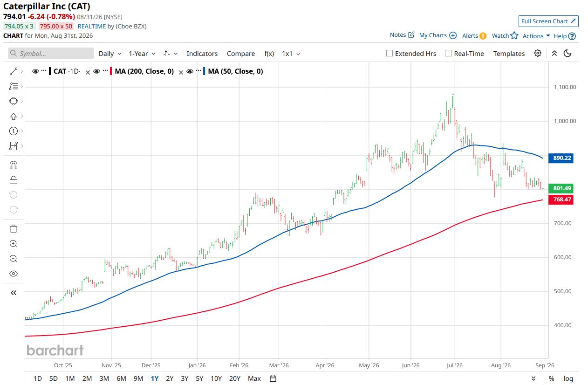The width and height of the screenshot is (588, 385).
Task: Switch to dark mode moon icon
Action: click(x=567, y=53)
